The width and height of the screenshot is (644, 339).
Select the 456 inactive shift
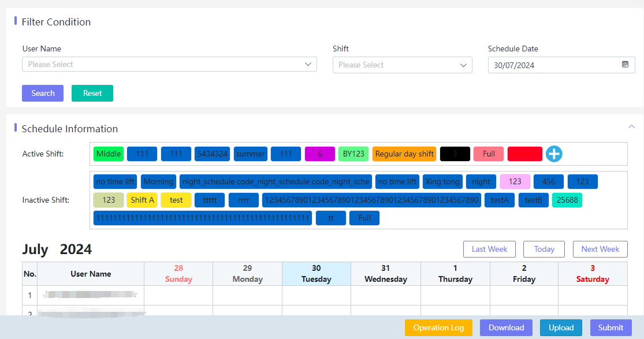[x=549, y=181]
